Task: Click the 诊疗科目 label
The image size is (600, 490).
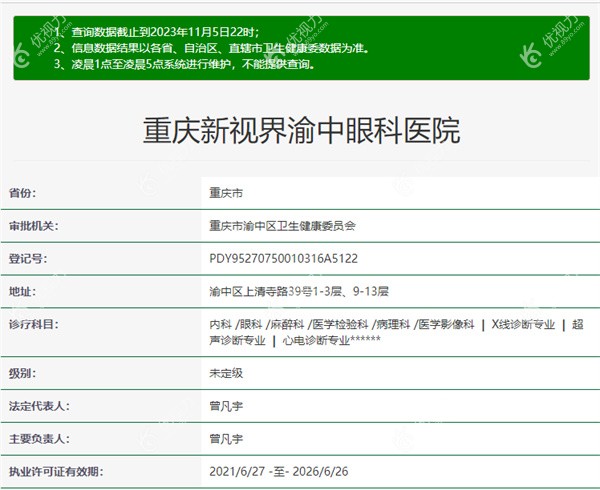Action: (34, 324)
